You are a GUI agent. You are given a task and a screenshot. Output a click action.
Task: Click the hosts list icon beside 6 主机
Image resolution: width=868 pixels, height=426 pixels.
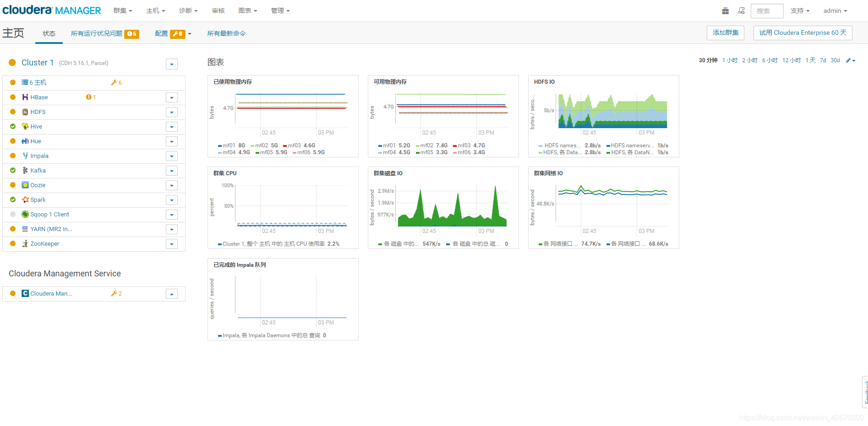point(25,82)
